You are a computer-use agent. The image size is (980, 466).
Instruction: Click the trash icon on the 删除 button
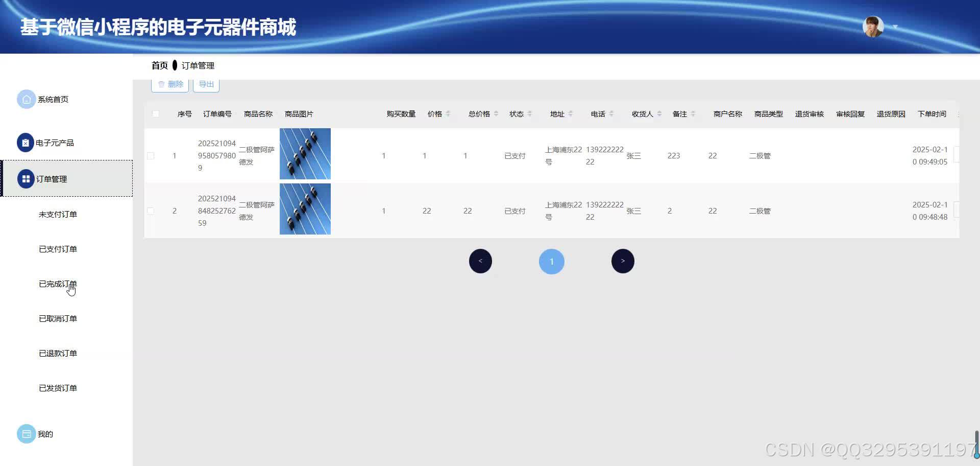(x=162, y=84)
